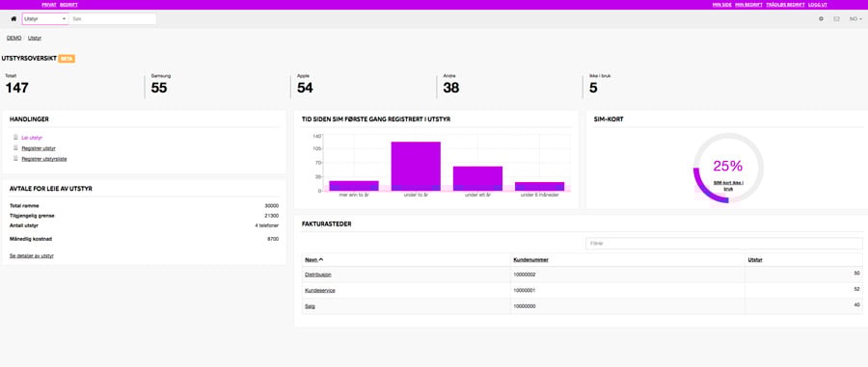The width and height of the screenshot is (868, 367).
Task: Click LOGG UT in top bar
Action: point(818,5)
